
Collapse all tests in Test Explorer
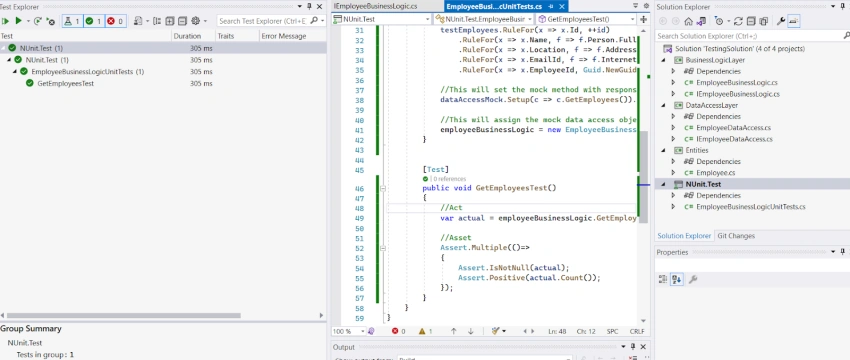point(182,21)
